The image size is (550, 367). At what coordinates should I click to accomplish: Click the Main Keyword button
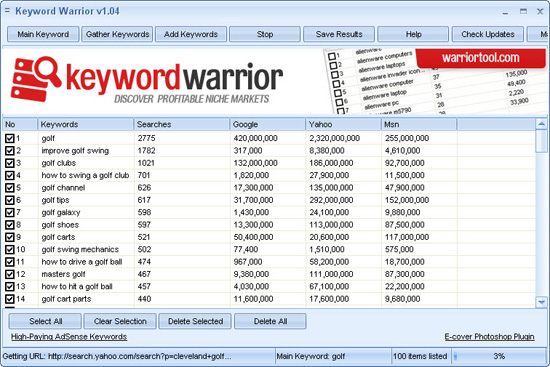click(43, 34)
